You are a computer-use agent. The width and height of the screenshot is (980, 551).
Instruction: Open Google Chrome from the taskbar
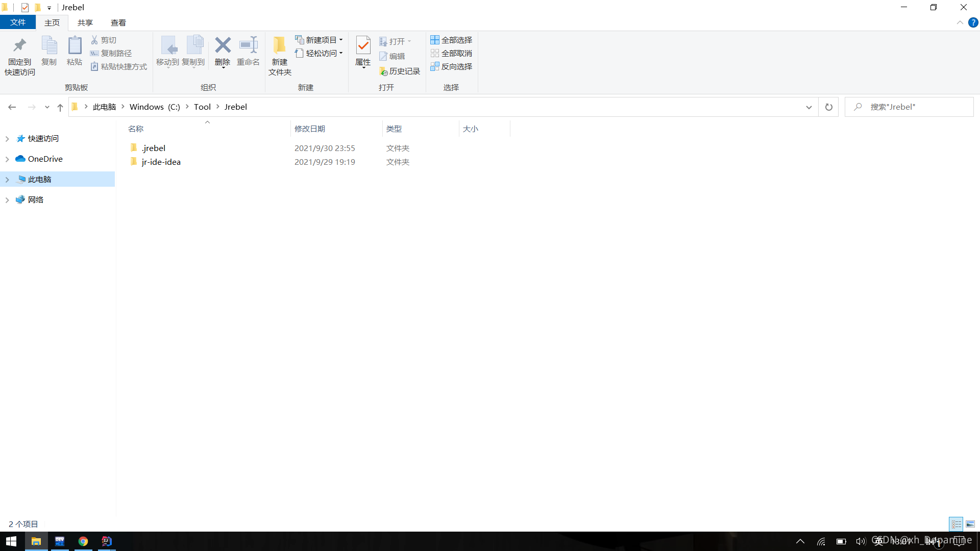pos(83,541)
